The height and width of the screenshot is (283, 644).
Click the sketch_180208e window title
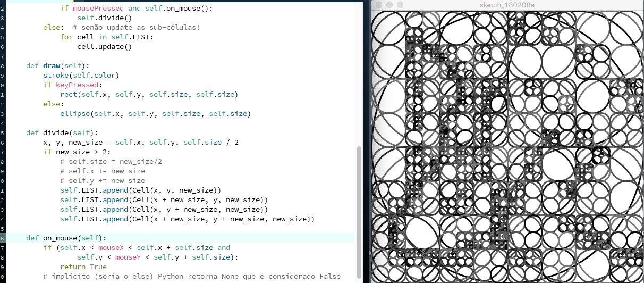click(x=508, y=5)
